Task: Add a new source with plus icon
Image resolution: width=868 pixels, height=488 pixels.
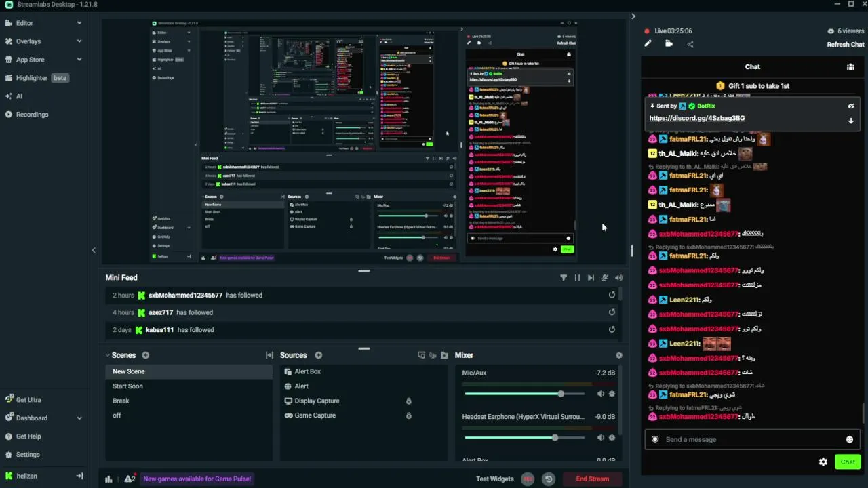Action: pyautogui.click(x=318, y=355)
